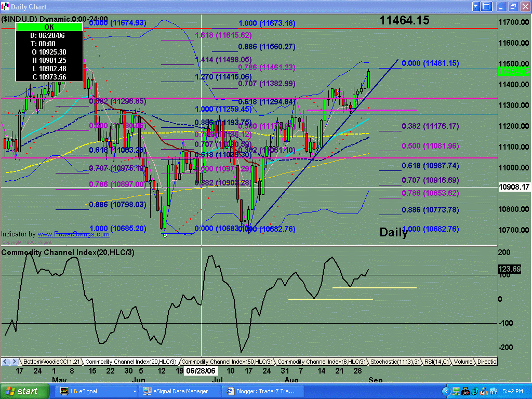The image size is (532, 399).
Task: Open the Blogger: TraderZ taskbar window
Action: pos(262,391)
